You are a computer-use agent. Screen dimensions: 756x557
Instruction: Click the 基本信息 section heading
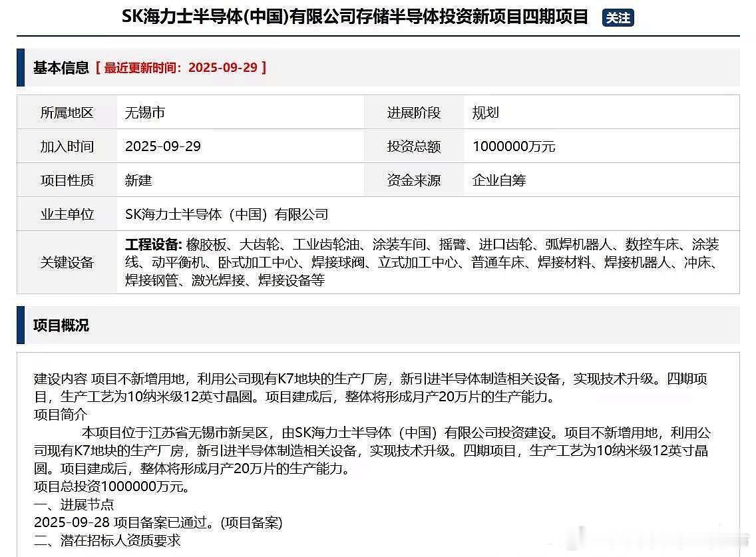61,67
